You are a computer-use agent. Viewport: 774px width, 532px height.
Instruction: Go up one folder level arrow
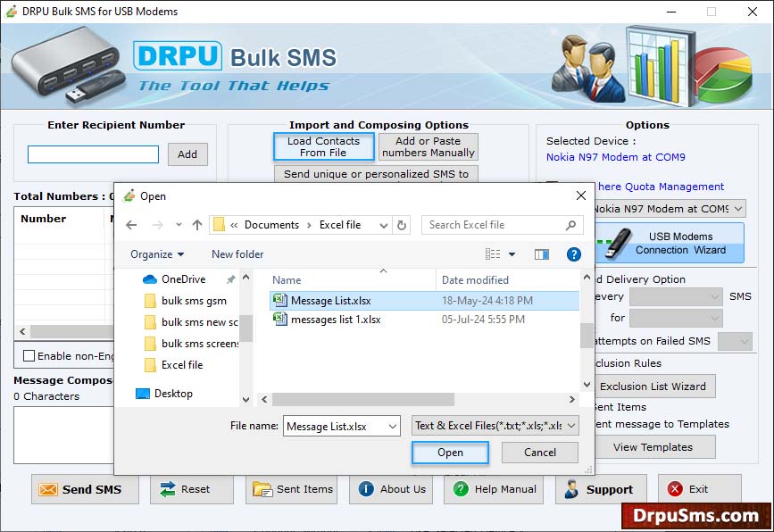[x=197, y=225]
